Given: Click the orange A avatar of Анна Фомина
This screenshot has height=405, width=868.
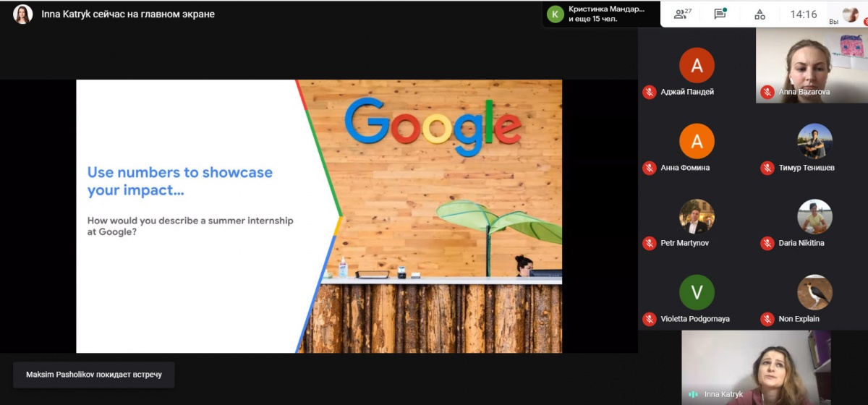Looking at the screenshot, I should tap(697, 141).
